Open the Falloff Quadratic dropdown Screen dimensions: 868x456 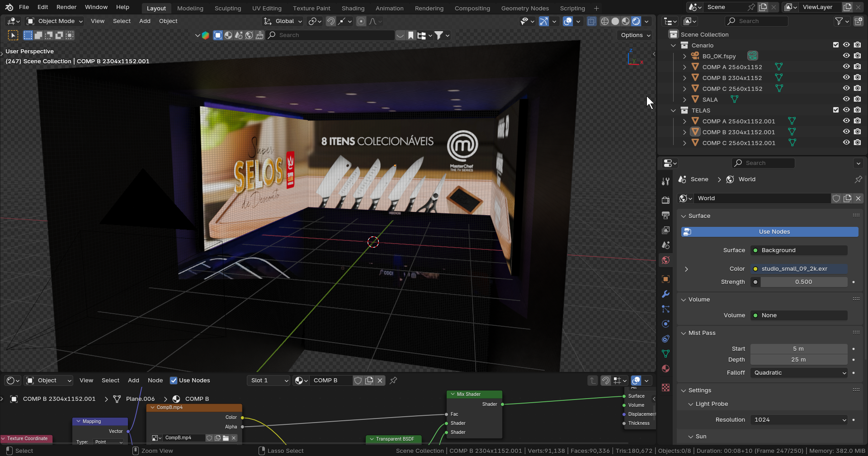tap(799, 373)
